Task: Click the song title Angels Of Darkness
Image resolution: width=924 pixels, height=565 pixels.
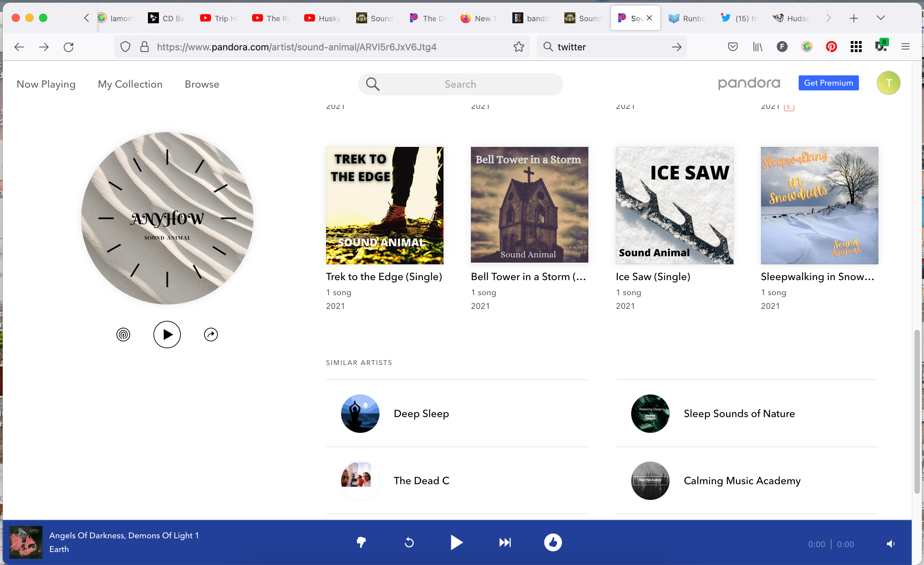Action: (124, 536)
